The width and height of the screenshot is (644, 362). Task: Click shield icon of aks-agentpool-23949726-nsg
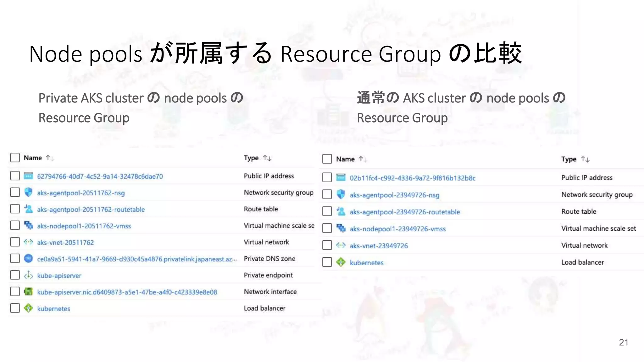(341, 194)
